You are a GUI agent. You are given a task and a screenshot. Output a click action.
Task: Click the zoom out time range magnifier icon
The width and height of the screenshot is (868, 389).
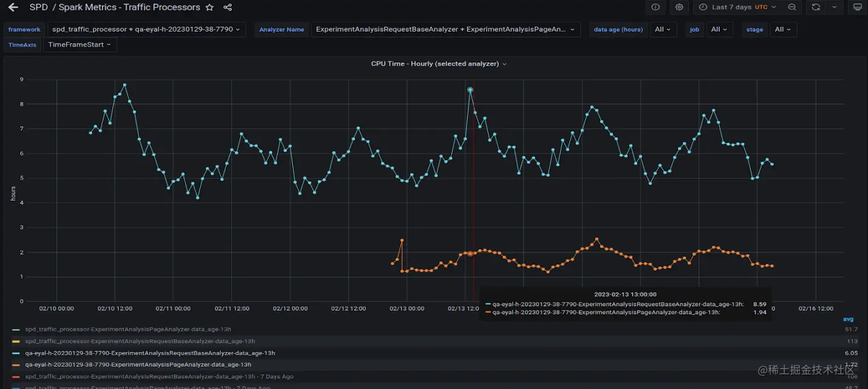point(791,7)
